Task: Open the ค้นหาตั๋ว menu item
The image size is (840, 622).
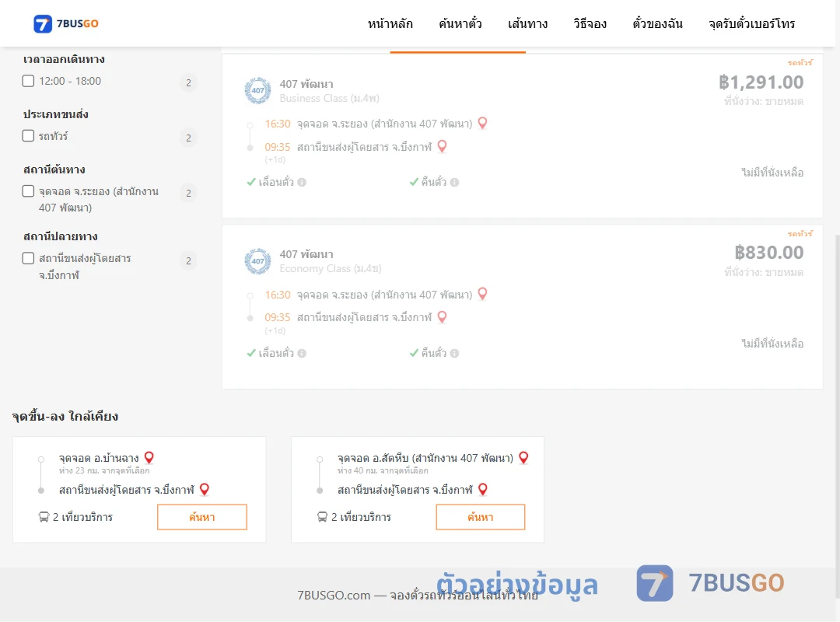Action: coord(460,23)
